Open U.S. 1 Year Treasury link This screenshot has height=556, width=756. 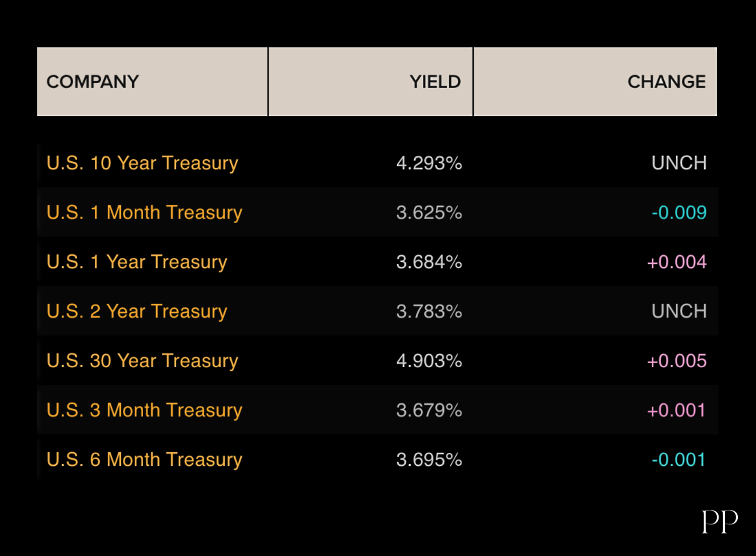(x=137, y=262)
